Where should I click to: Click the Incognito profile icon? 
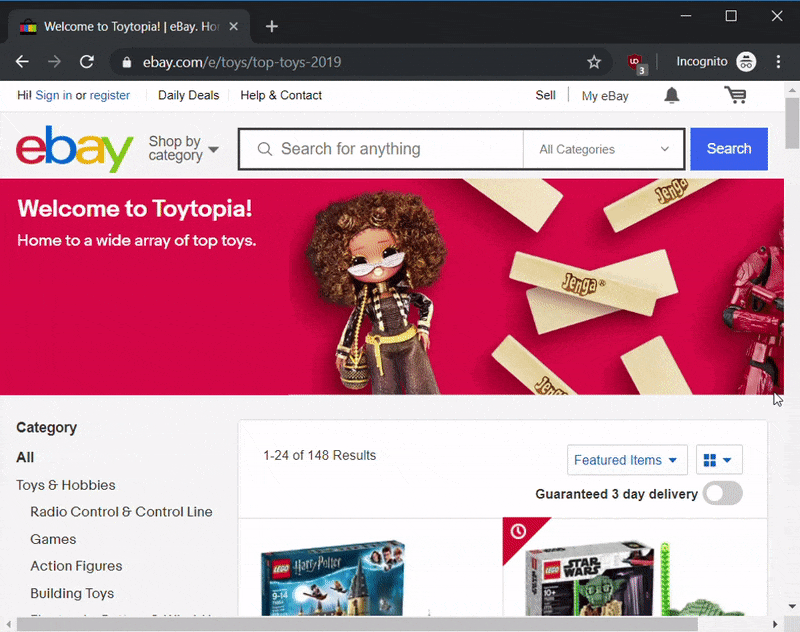[x=746, y=62]
